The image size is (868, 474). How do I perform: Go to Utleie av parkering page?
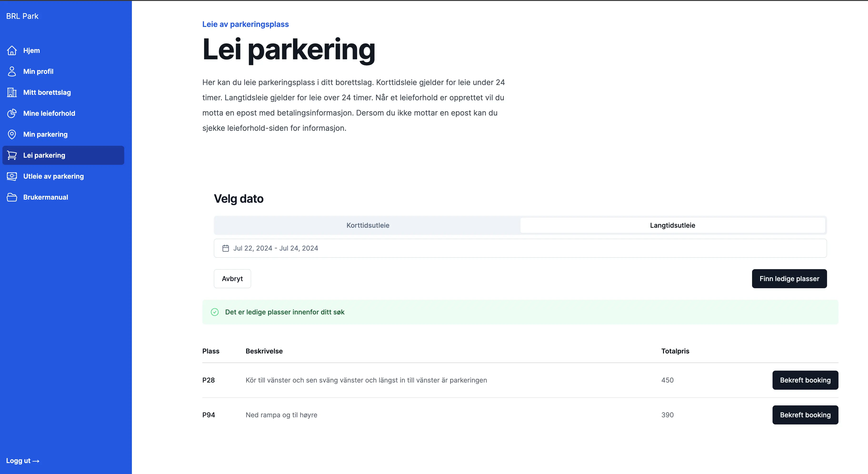tap(54, 176)
